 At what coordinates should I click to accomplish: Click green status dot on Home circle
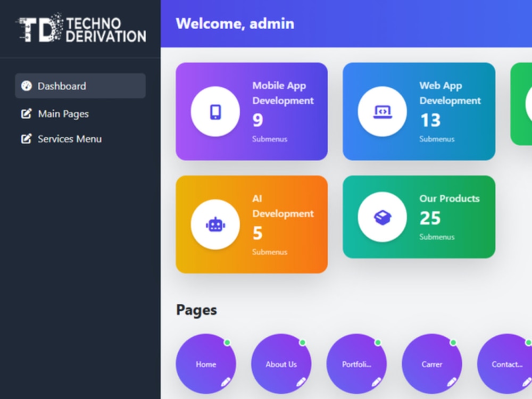pos(227,343)
